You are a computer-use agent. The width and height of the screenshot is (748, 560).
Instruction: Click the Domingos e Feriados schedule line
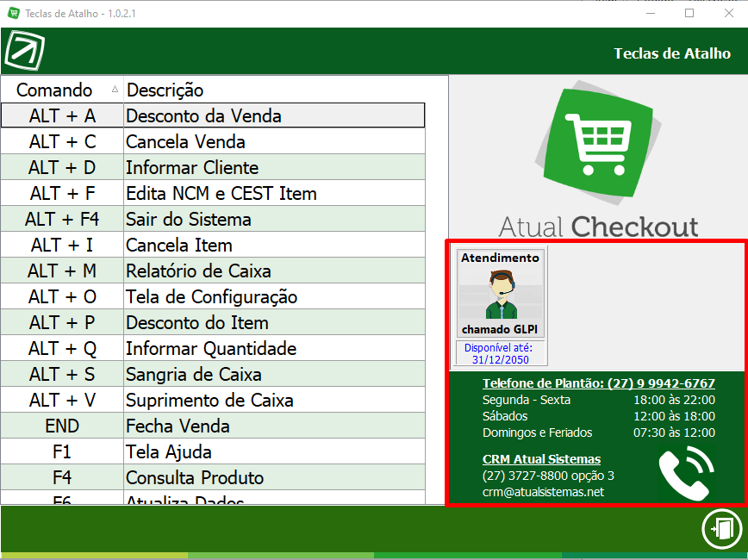click(x=599, y=432)
